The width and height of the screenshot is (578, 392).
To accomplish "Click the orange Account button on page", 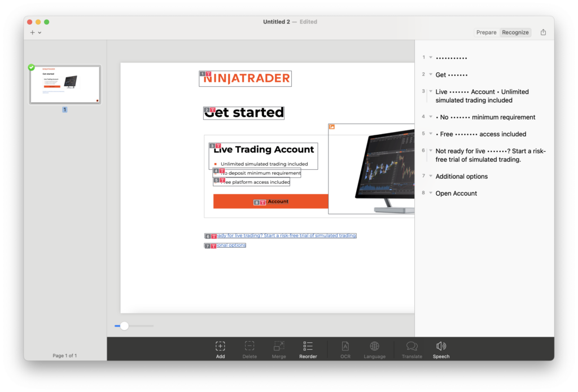I will tap(270, 201).
